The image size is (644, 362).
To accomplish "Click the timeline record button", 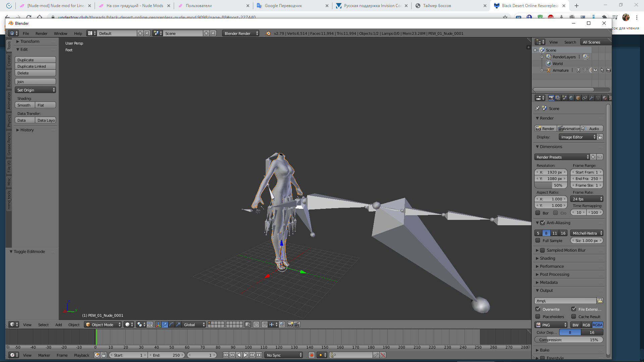I will point(311,355).
